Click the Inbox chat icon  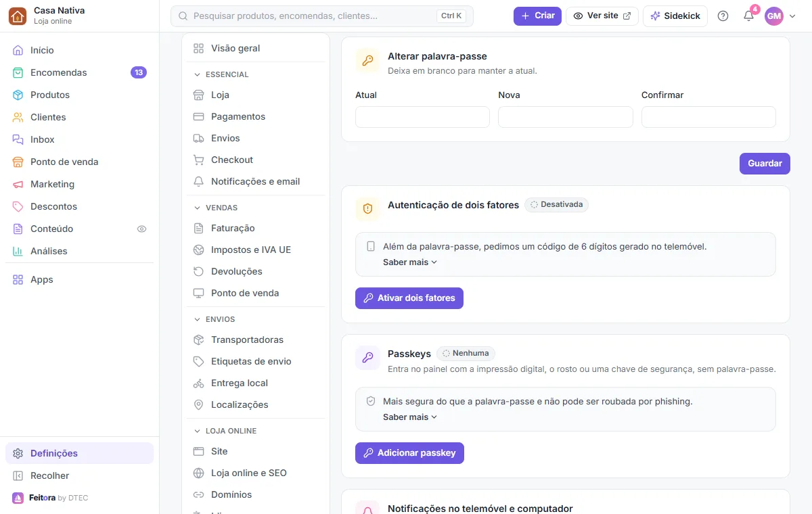18,139
